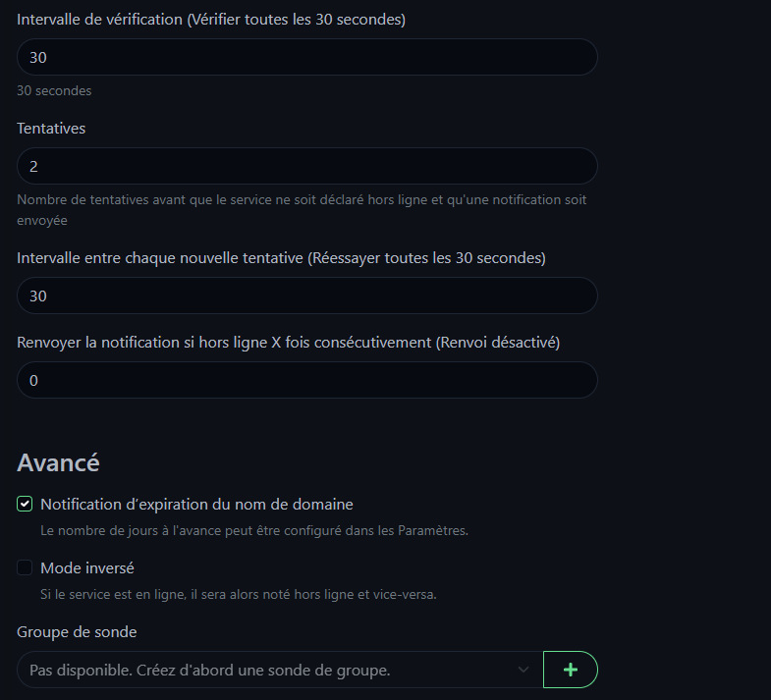Click the 'Intervalle entre chaque nouvelle tentative' label
Viewport: 771px width, 700px height.
(281, 258)
